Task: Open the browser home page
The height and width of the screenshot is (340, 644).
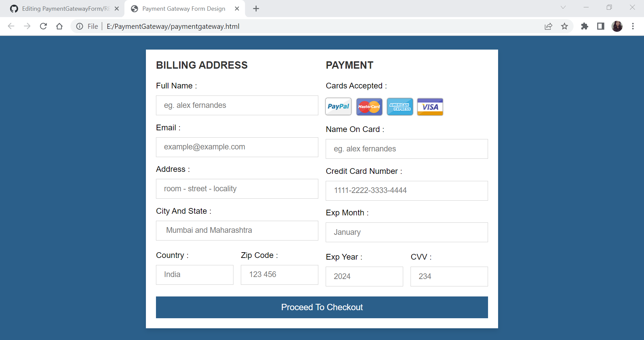Action: point(59,26)
